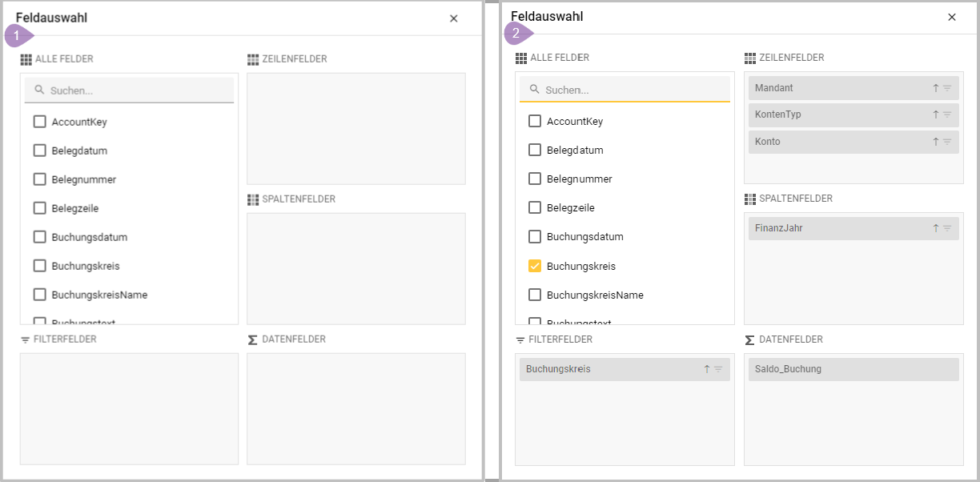Click sort arrow on Buchungskreis filter field
The image size is (980, 482).
(706, 369)
